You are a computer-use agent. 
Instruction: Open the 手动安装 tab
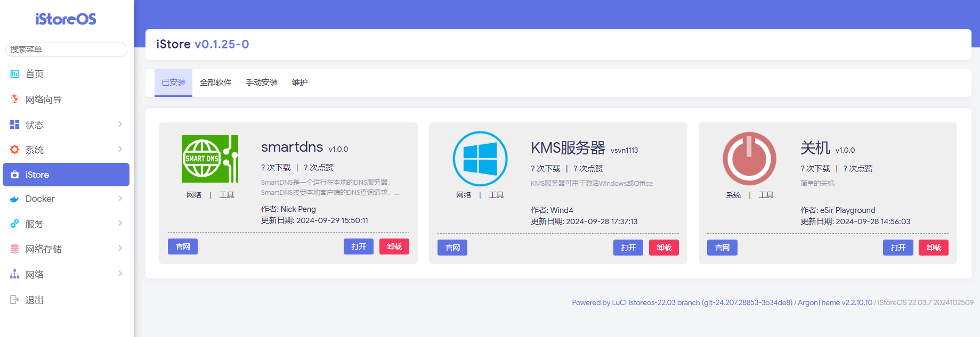262,83
